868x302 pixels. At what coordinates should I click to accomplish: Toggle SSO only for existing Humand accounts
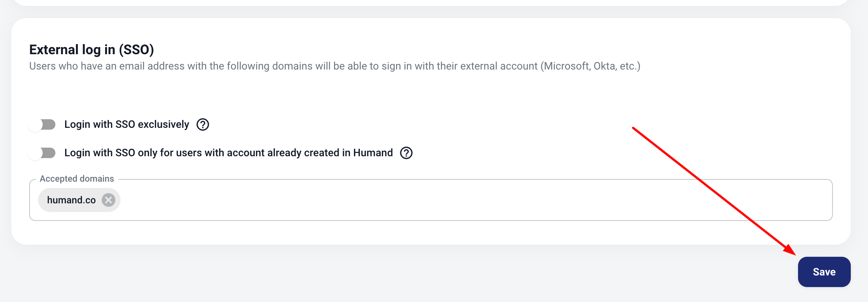point(42,153)
